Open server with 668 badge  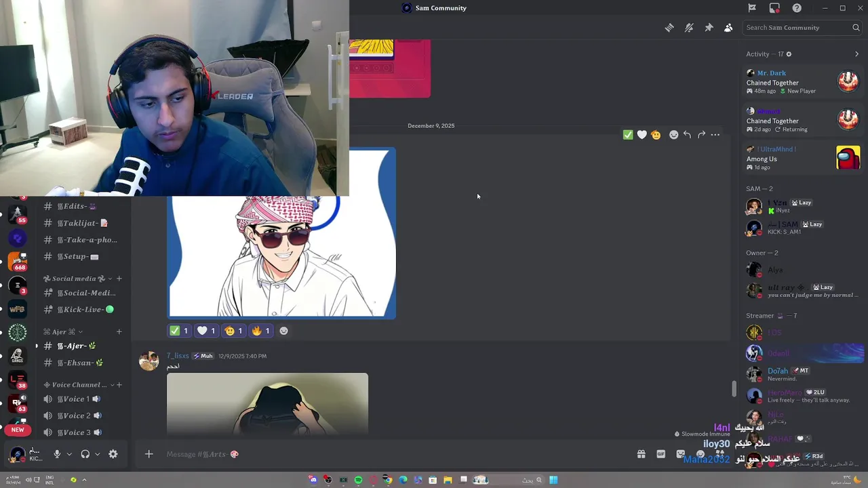[18, 261]
